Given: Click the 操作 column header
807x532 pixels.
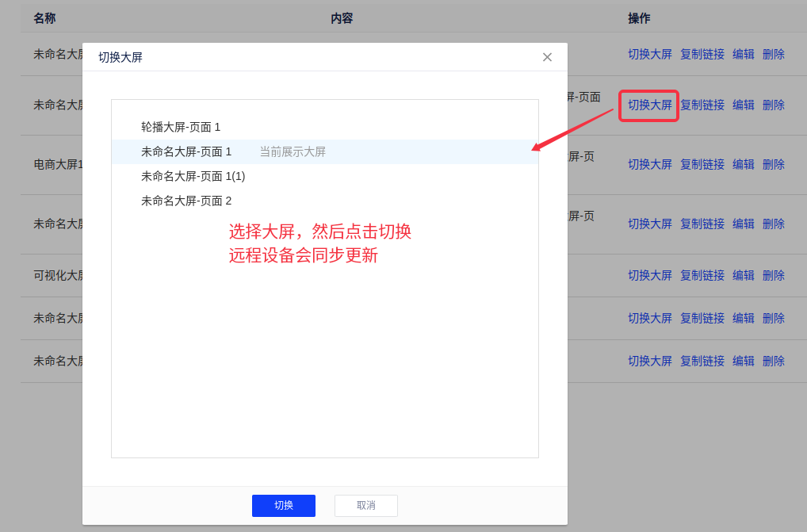Looking at the screenshot, I should coord(639,18).
